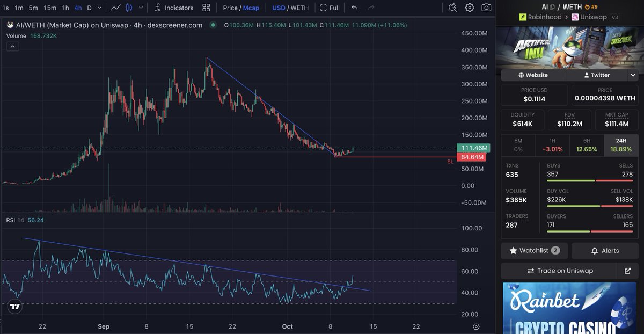Viewport: 644px width, 334px height.
Task: Toggle Full screen chart mode
Action: pos(330,8)
